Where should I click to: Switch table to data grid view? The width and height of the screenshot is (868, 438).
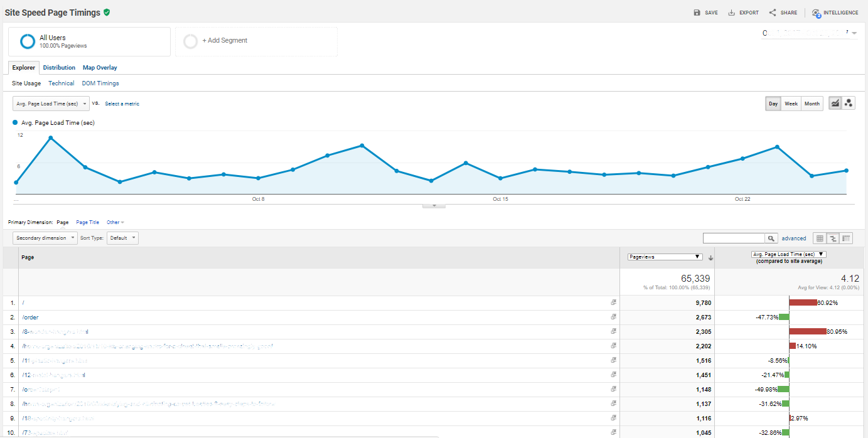point(820,238)
